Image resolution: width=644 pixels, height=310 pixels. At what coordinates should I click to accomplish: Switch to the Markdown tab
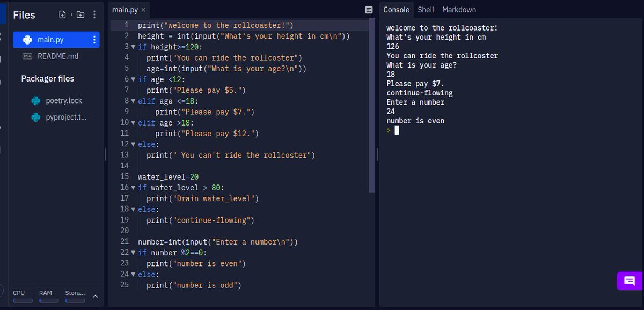point(459,10)
